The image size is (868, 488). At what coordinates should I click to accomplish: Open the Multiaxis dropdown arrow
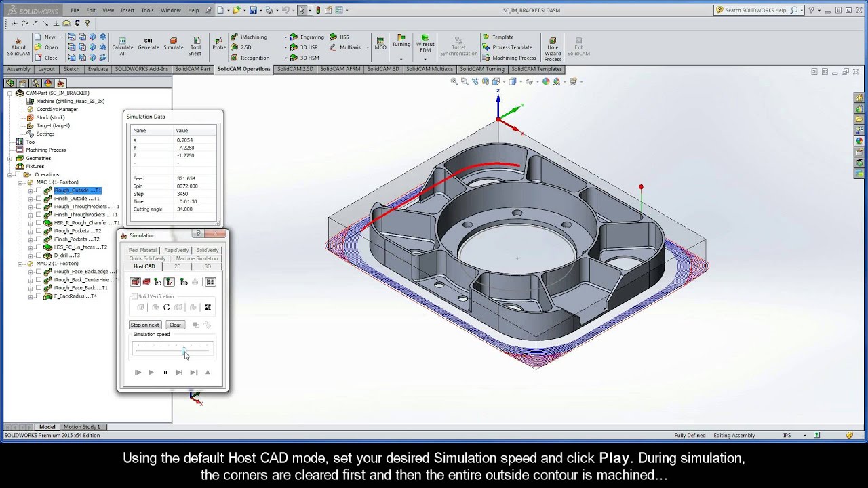click(x=368, y=47)
